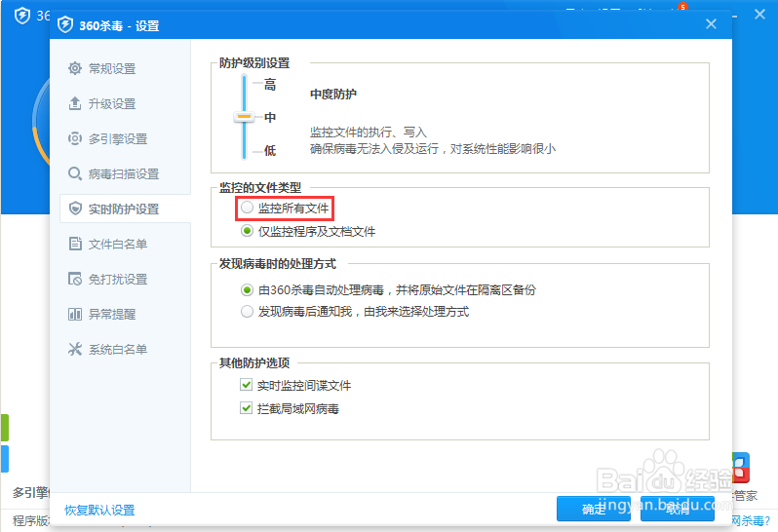The height and width of the screenshot is (532, 778).
Task: Go to 病毒扫描设置 page
Action: [124, 174]
